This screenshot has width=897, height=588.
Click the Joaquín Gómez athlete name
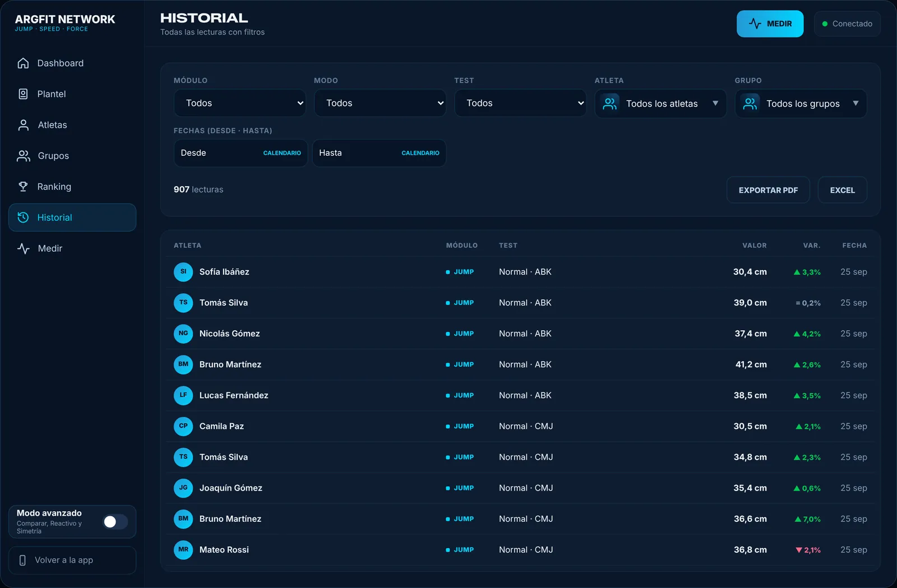coord(231,488)
